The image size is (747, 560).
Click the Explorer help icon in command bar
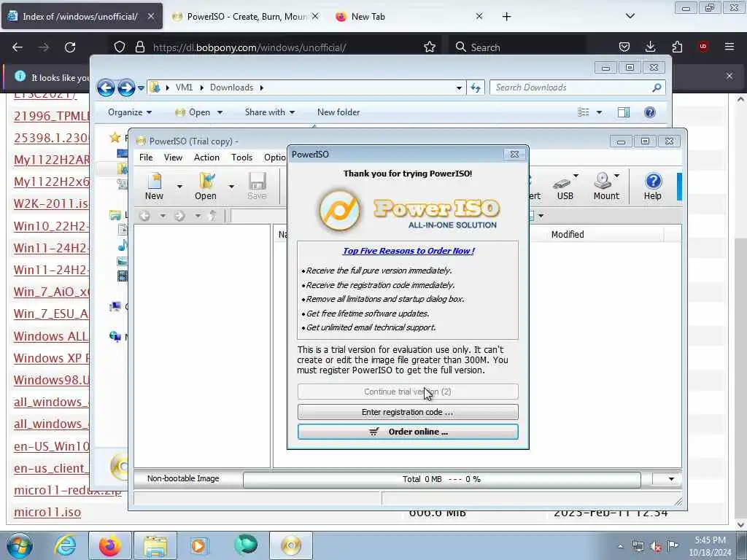(x=649, y=112)
